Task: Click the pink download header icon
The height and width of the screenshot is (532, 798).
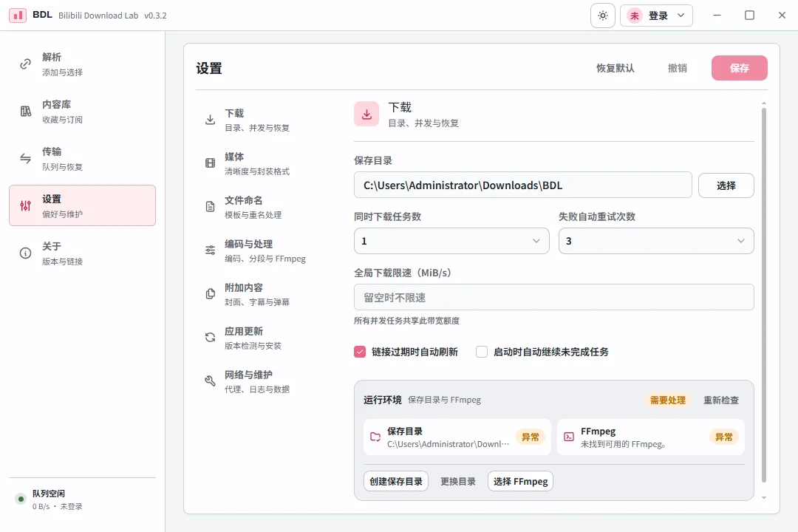Action: pyautogui.click(x=366, y=114)
